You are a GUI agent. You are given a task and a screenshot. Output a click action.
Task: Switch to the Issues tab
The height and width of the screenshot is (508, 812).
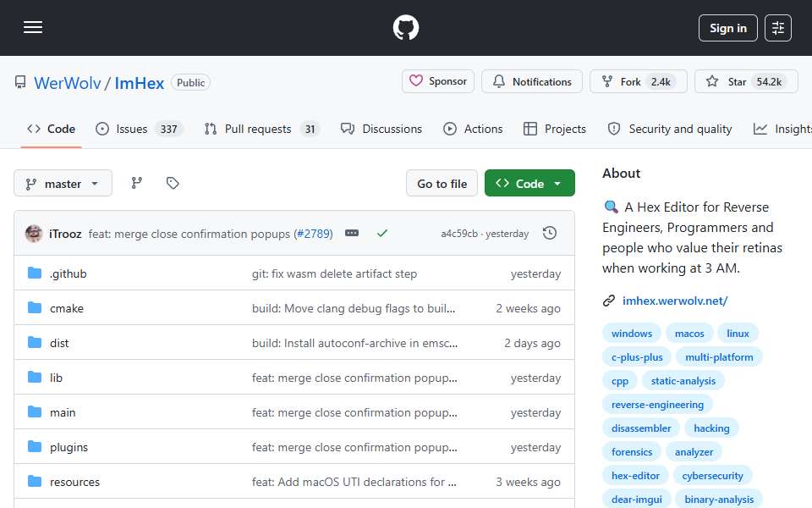click(x=139, y=129)
